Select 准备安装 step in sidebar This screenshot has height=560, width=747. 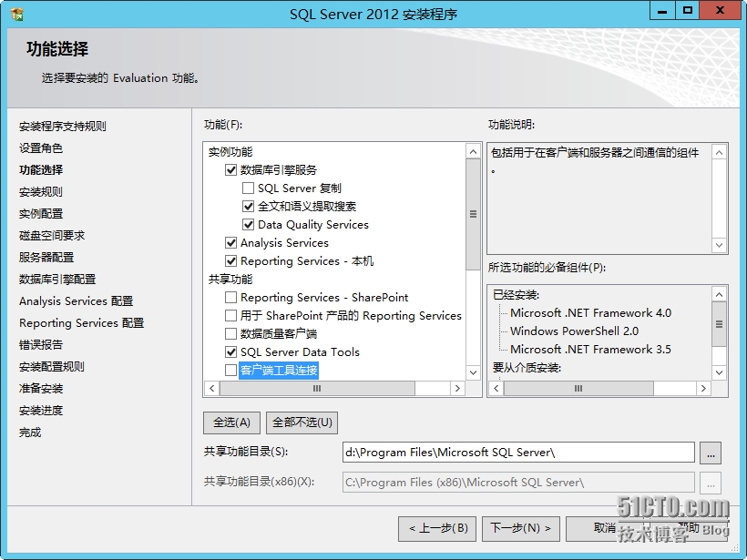coord(40,389)
